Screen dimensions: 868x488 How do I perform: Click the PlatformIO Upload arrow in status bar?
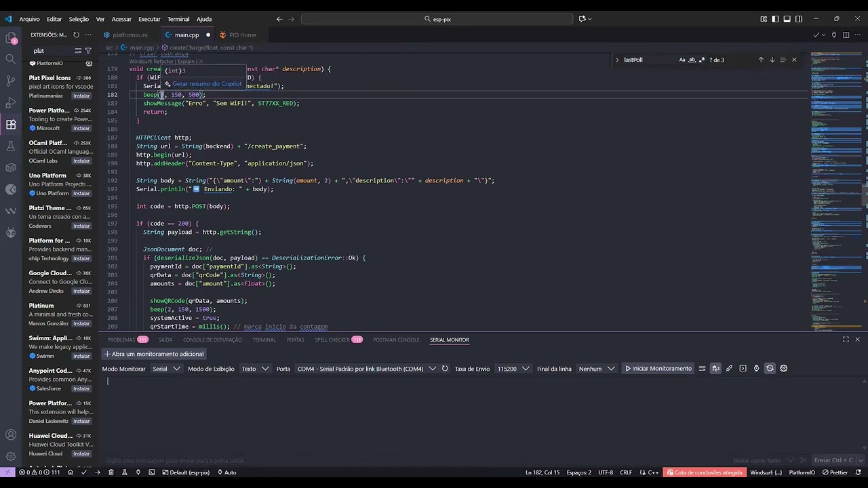tap(98, 472)
